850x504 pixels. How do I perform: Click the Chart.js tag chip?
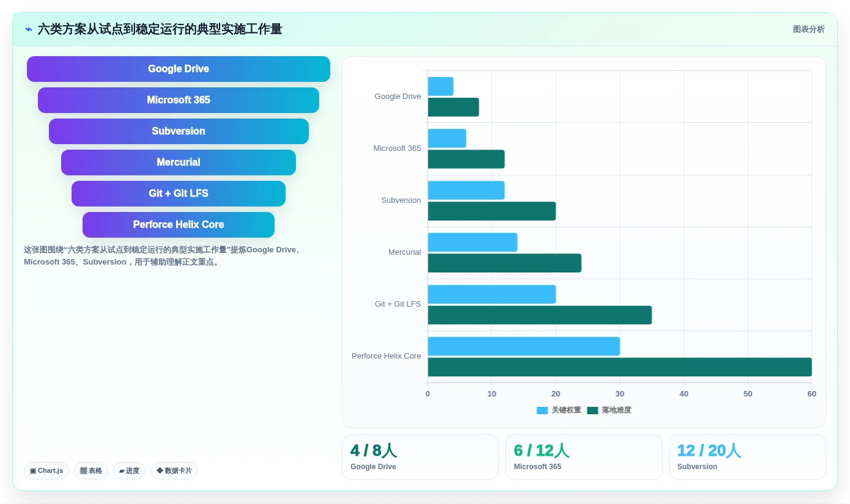46,471
